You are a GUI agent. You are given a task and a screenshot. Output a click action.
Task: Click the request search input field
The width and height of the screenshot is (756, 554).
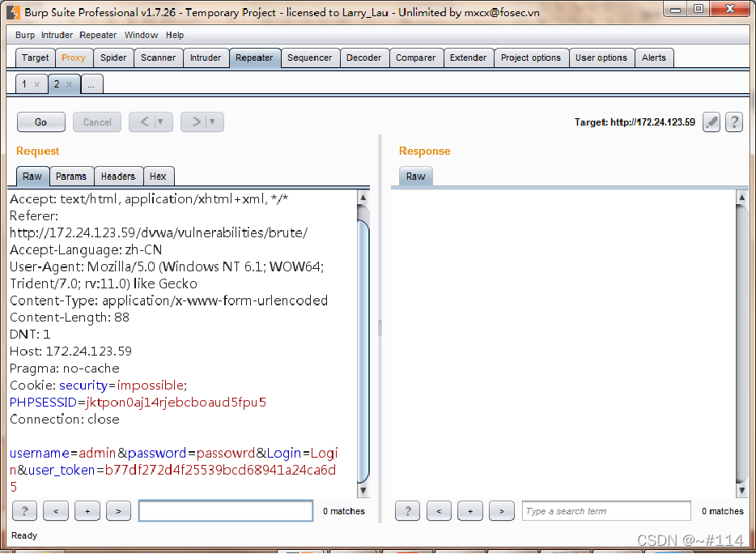pos(226,511)
